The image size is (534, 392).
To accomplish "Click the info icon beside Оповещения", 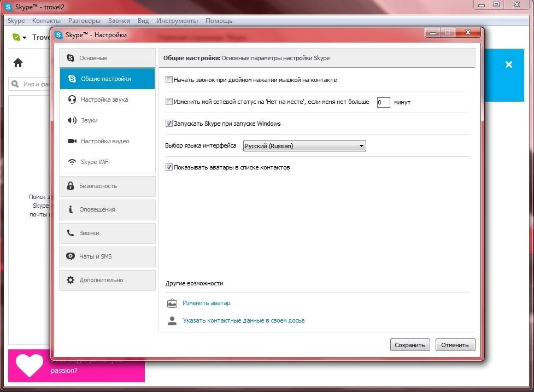I will tap(71, 209).
